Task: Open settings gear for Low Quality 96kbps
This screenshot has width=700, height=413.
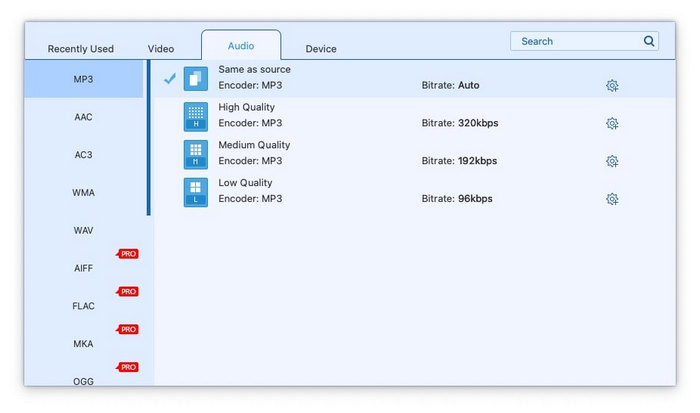Action: pyautogui.click(x=612, y=199)
